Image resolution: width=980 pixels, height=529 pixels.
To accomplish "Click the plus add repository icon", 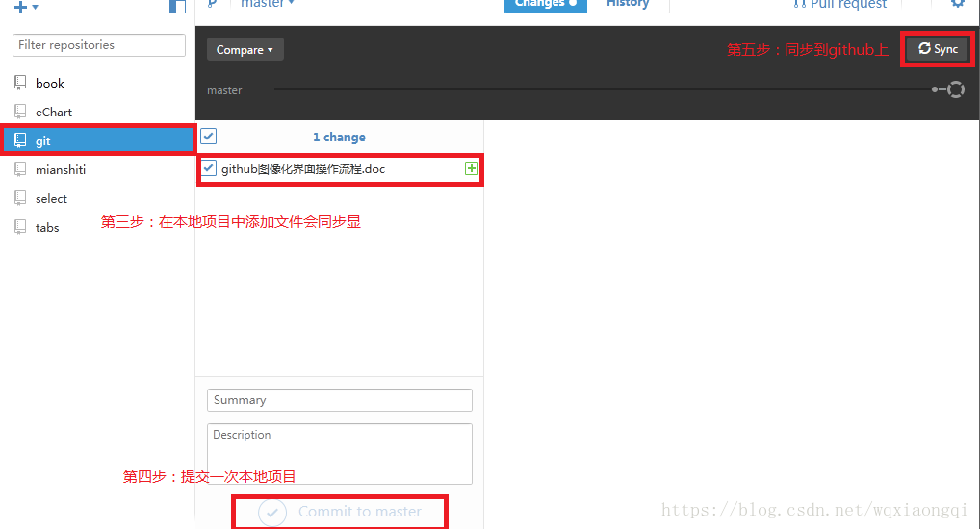I will (20, 7).
